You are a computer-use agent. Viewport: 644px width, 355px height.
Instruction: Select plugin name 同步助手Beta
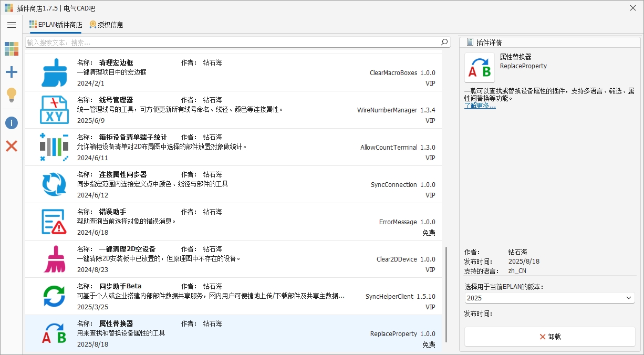pyautogui.click(x=120, y=286)
